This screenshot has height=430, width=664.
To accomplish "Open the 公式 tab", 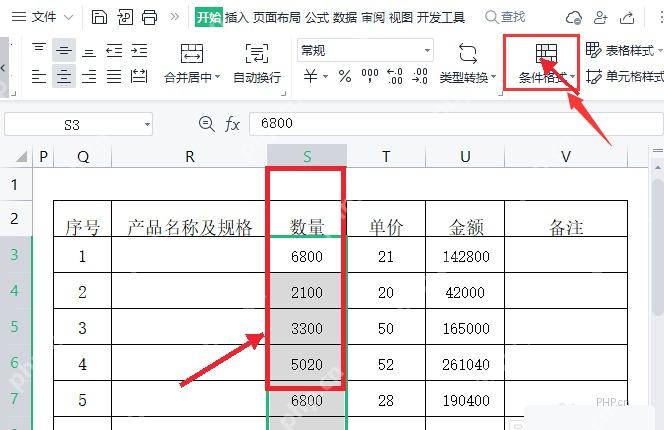I will pyautogui.click(x=317, y=17).
